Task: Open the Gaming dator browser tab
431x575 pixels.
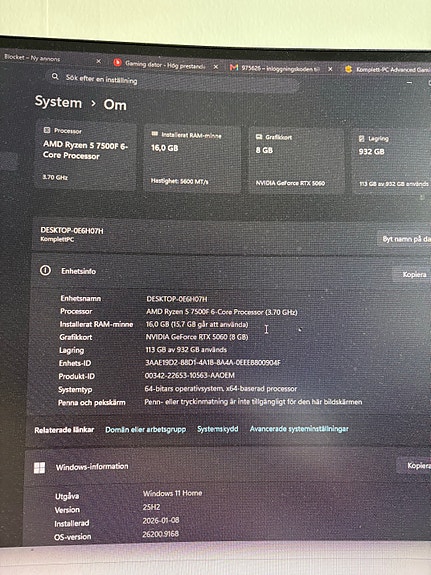Action: [x=165, y=65]
